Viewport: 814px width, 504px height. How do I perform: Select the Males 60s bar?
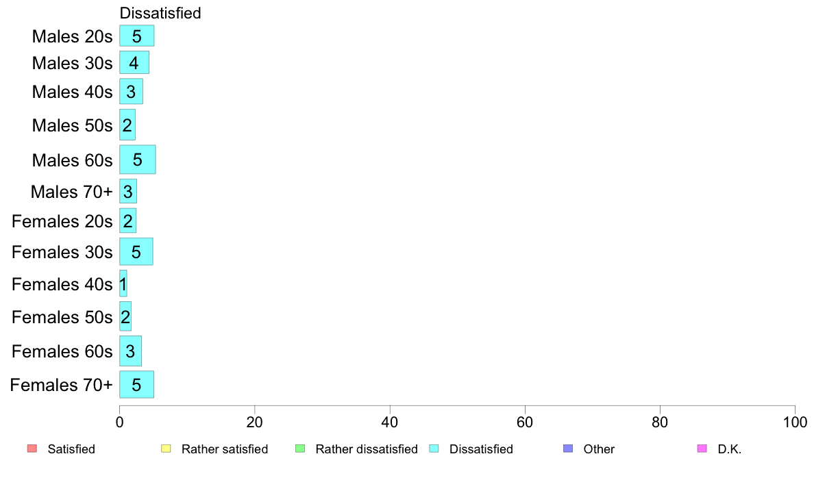(138, 160)
